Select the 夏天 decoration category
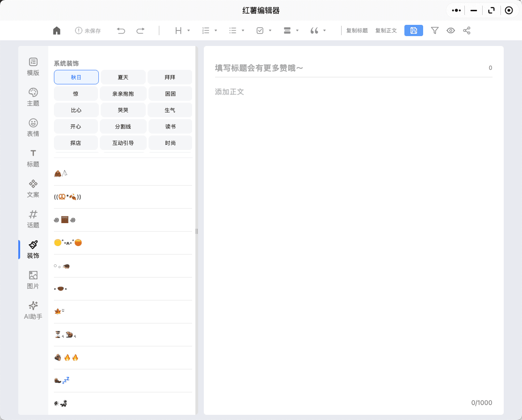 coord(123,77)
